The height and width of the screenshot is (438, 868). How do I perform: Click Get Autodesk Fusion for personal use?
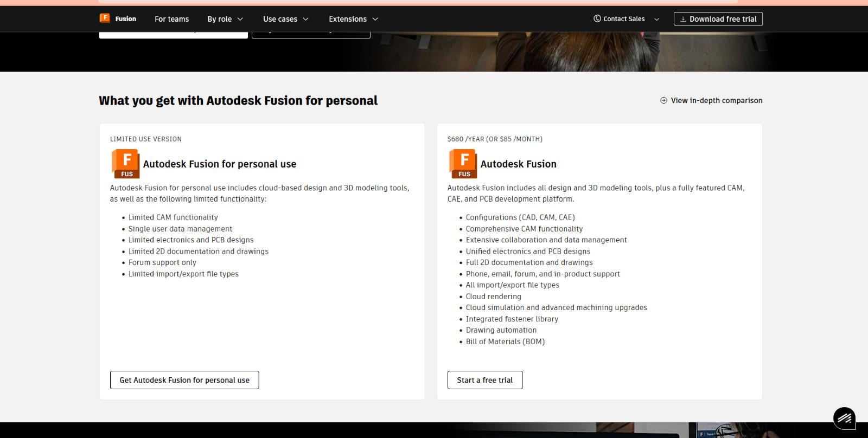pos(184,380)
